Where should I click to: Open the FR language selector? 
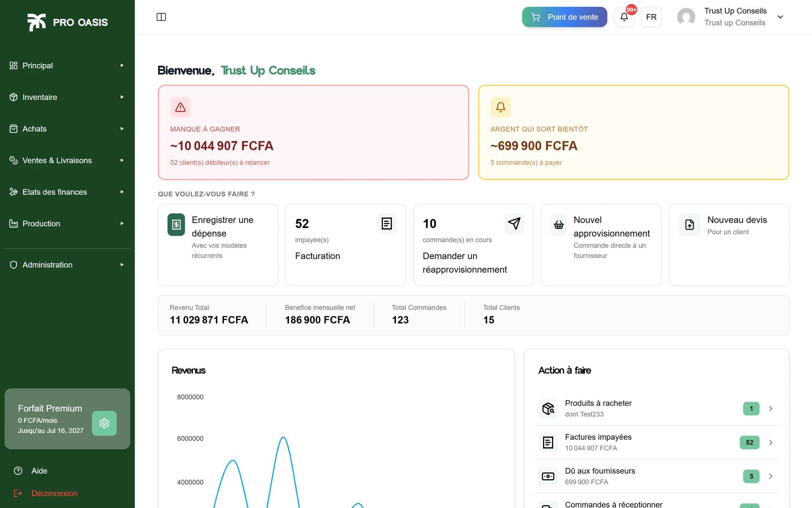pos(651,17)
